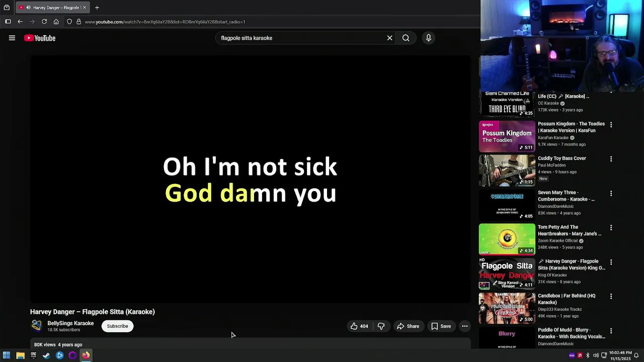Dislike the video with thumbs down
644x362 pixels.
(381, 326)
